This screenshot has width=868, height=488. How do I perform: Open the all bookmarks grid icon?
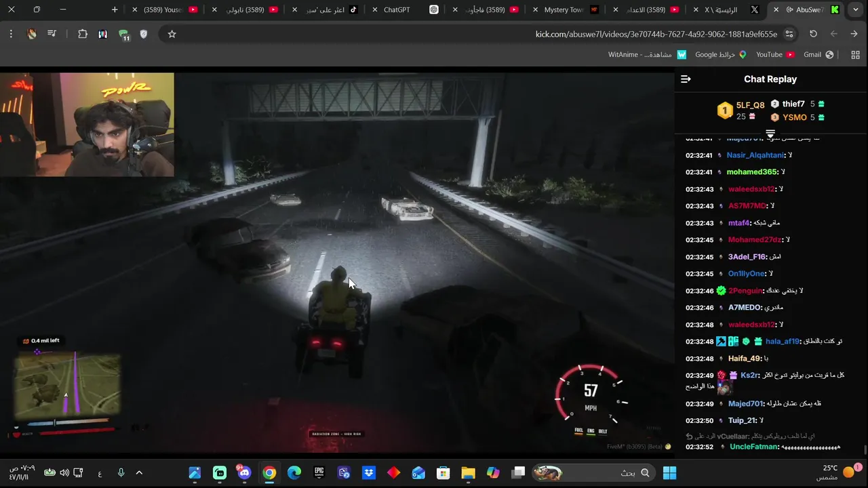pyautogui.click(x=855, y=55)
